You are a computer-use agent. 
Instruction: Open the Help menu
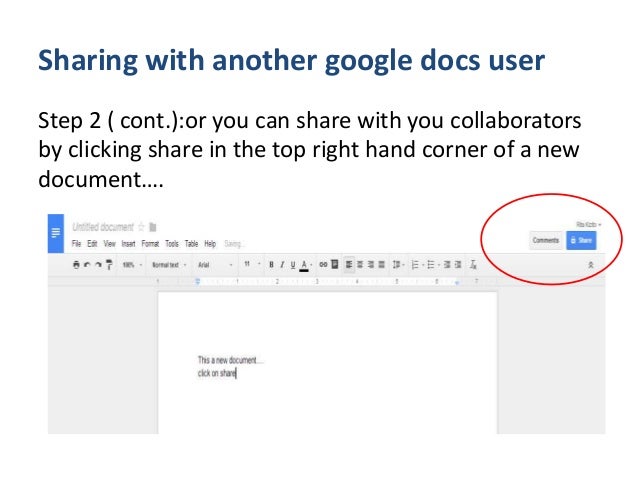tap(210, 244)
